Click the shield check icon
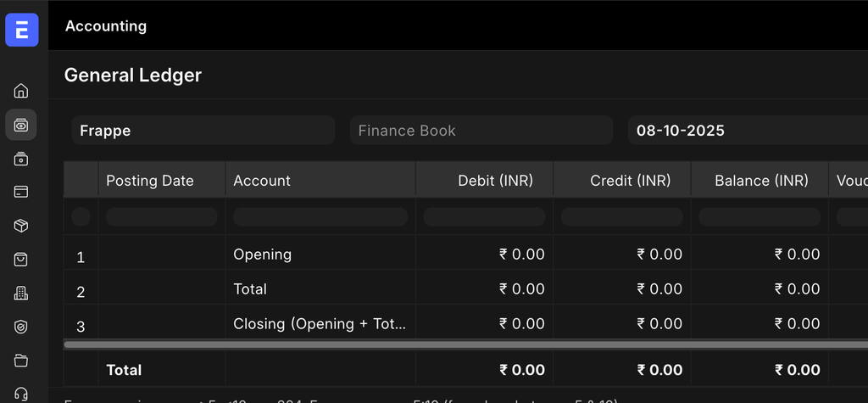 pos(21,327)
